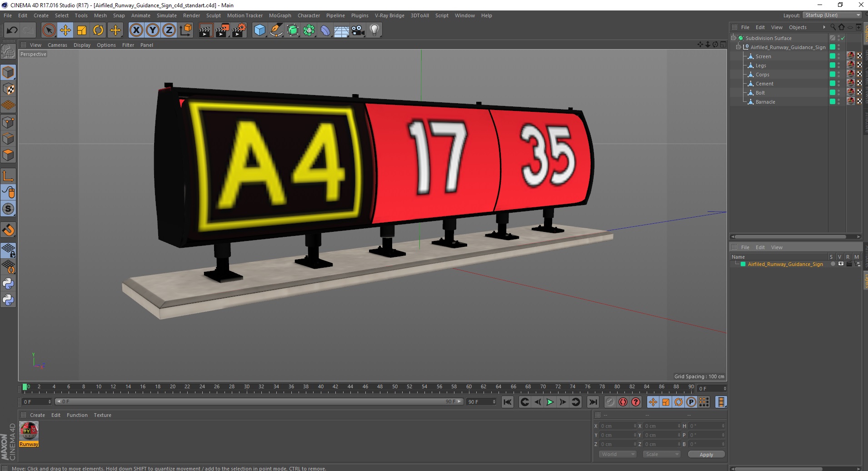
Task: Click the Legs object layer color swatch
Action: 833,65
